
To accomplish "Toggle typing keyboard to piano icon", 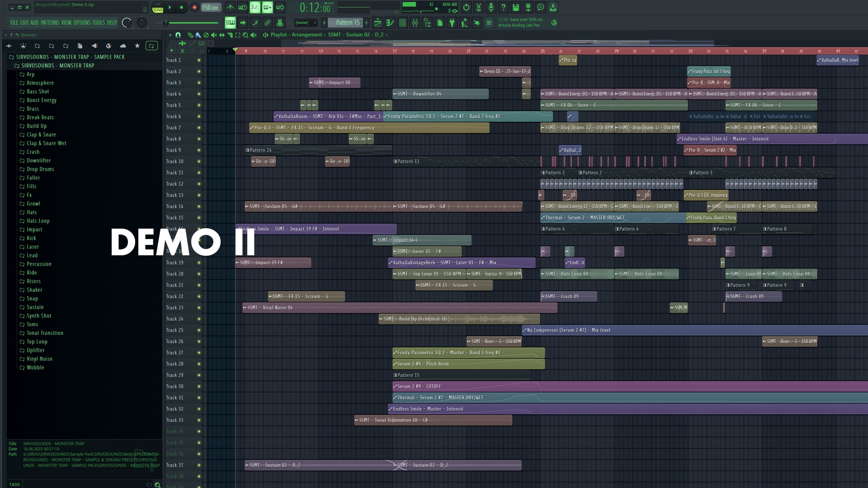I will (x=230, y=23).
